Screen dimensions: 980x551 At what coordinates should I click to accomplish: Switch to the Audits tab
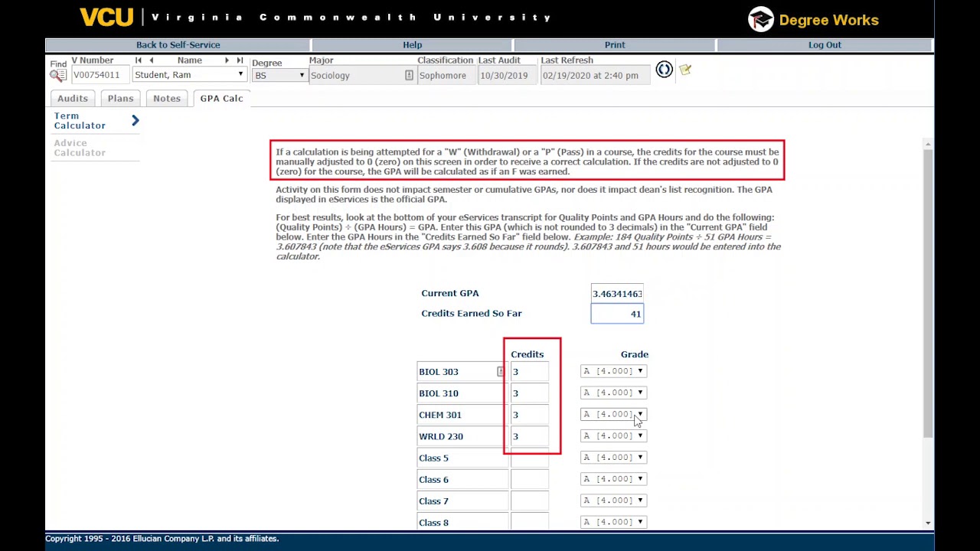coord(73,98)
